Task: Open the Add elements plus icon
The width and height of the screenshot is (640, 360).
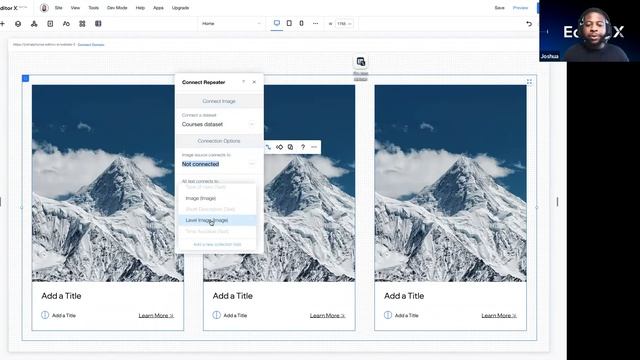Action: [2, 24]
